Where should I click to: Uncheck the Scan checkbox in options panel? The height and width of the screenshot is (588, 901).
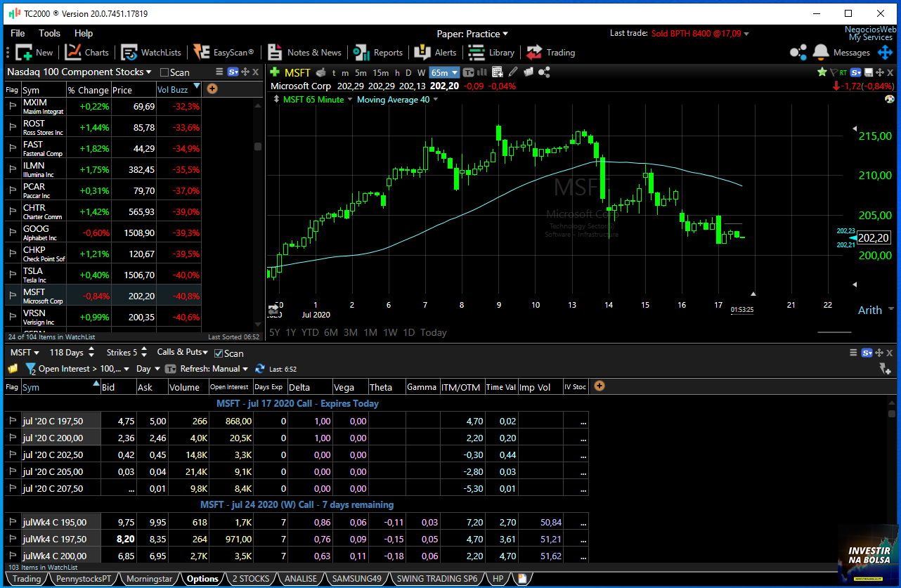pos(219,353)
